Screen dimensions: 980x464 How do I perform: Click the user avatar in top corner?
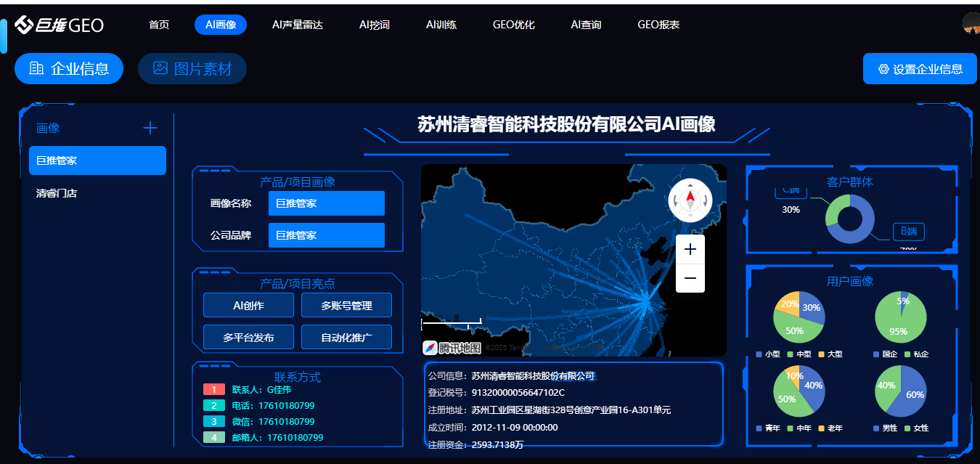tap(971, 25)
